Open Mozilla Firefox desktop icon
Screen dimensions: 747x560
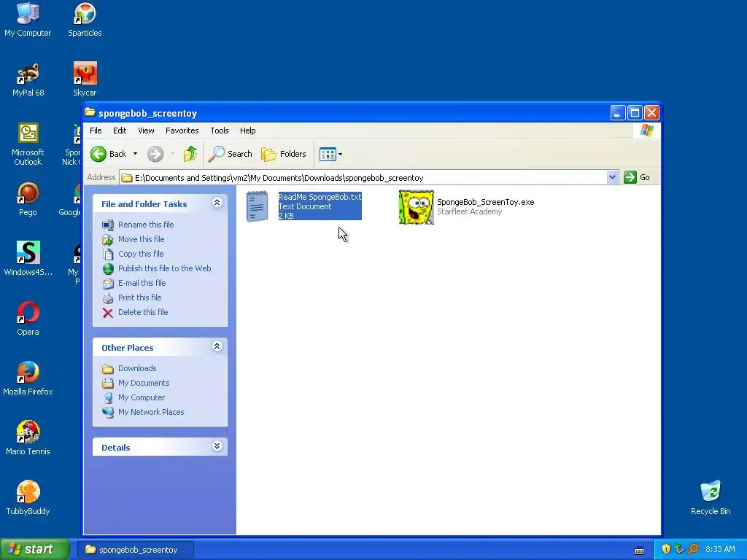pos(28,378)
